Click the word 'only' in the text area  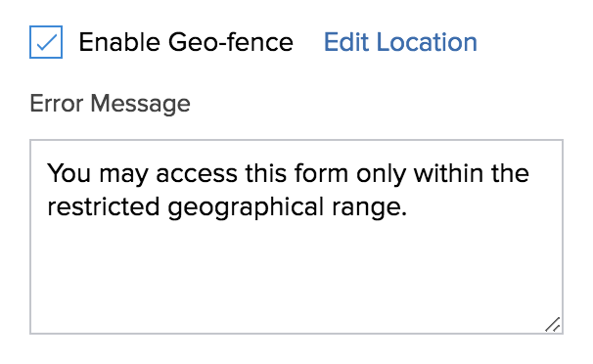point(382,174)
